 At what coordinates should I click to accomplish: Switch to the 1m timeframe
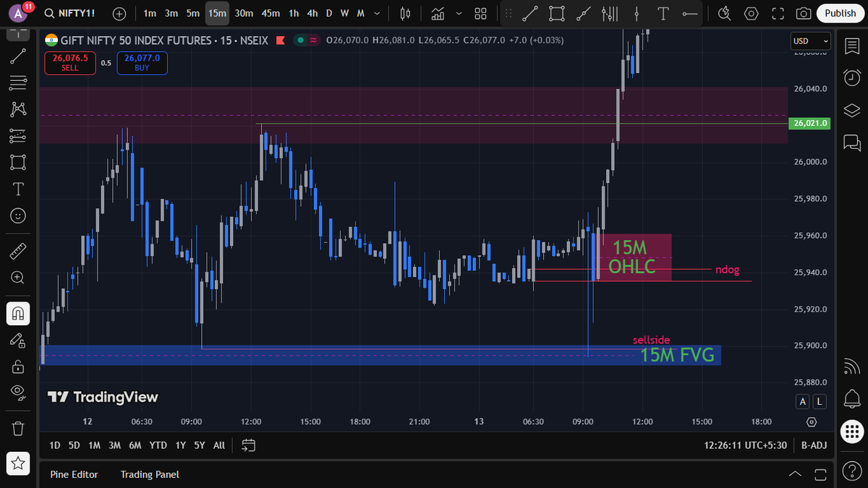click(x=149, y=14)
